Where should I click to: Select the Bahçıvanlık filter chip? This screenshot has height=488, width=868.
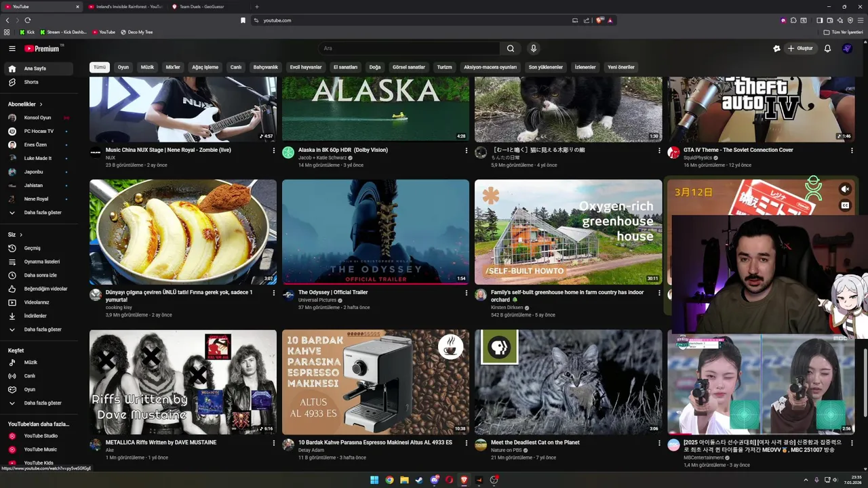pos(266,67)
